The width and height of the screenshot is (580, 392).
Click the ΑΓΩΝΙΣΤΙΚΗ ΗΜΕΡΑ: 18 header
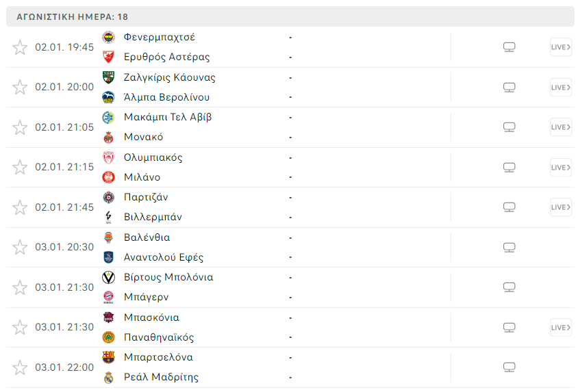click(72, 16)
